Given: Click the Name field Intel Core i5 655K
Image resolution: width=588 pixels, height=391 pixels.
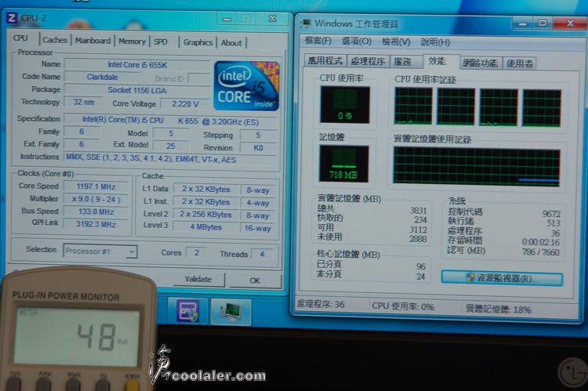Looking at the screenshot, I should (x=137, y=65).
